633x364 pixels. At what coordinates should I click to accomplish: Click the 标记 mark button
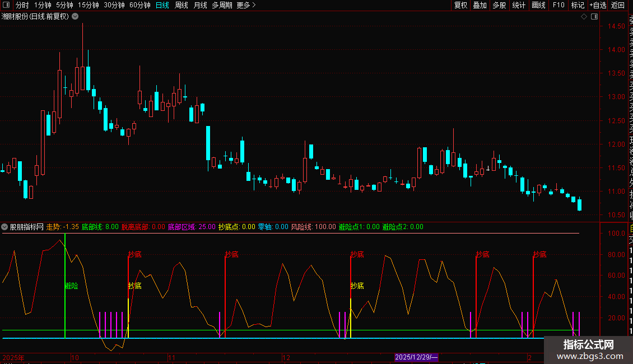pos(578,5)
